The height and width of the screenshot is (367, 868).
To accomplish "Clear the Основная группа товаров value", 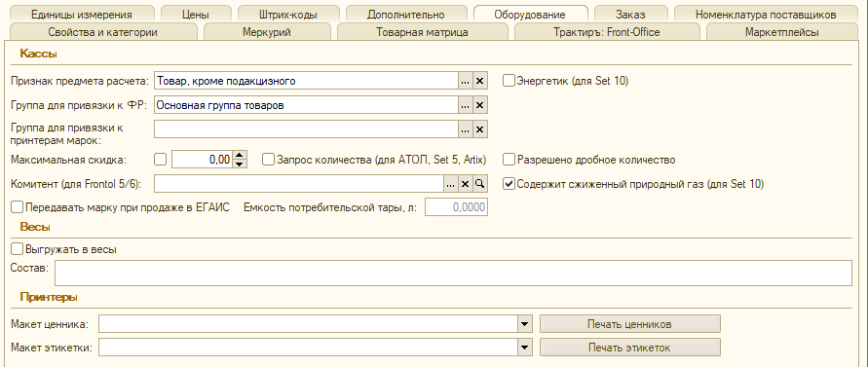I will [480, 105].
